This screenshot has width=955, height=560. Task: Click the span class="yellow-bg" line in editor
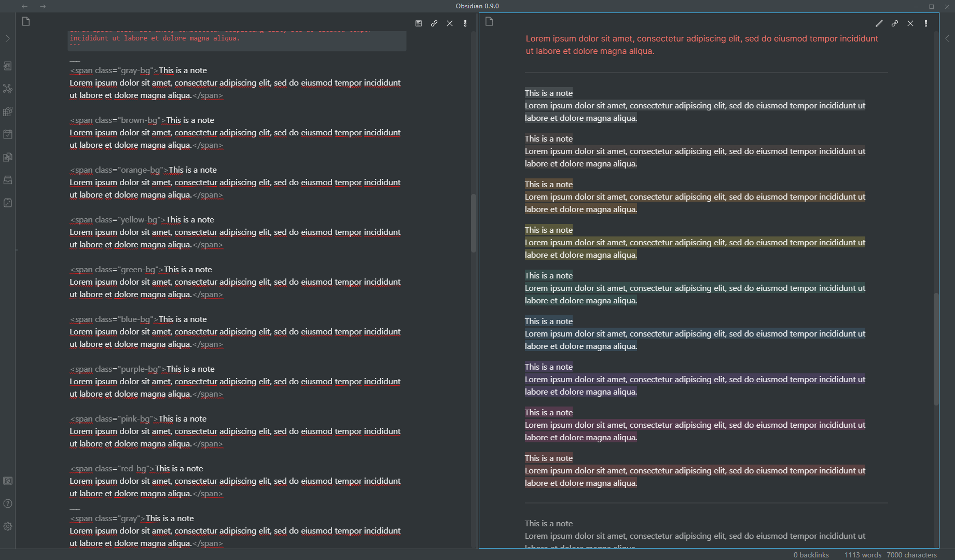tap(142, 220)
